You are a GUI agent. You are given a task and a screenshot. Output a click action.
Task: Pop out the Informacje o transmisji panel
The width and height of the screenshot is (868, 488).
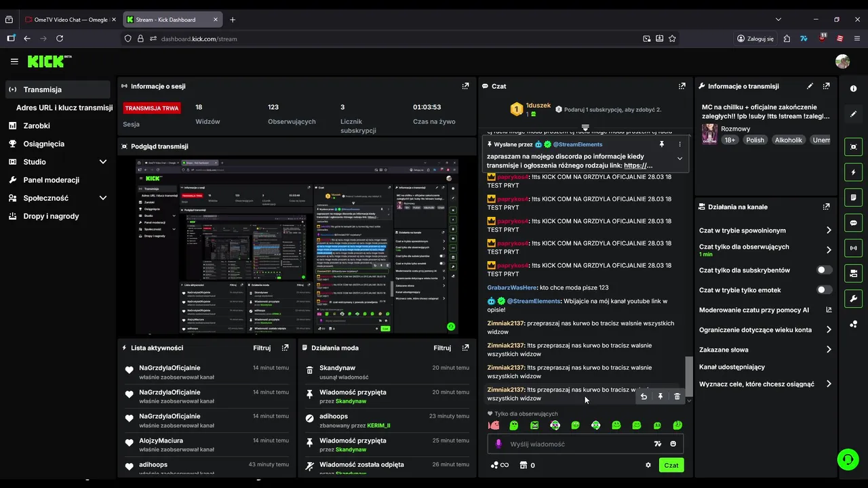pos(826,86)
